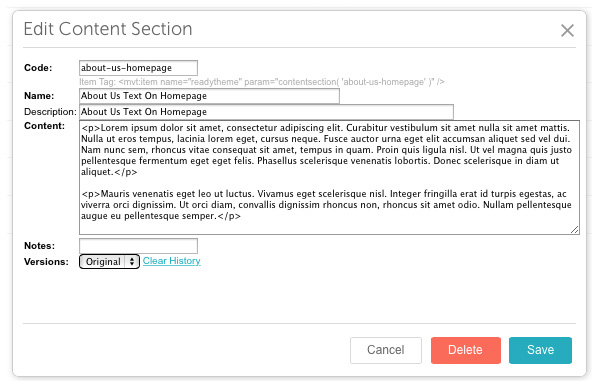Click the Cancel button

[x=386, y=350]
